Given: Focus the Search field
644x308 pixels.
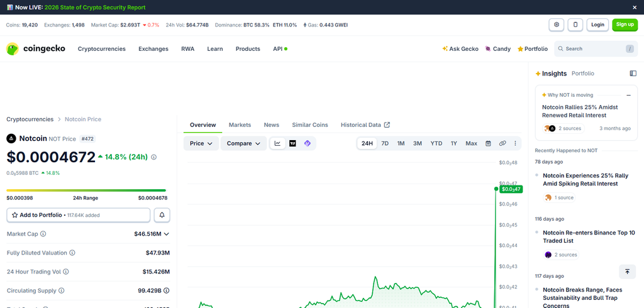Looking at the screenshot, I should point(595,49).
